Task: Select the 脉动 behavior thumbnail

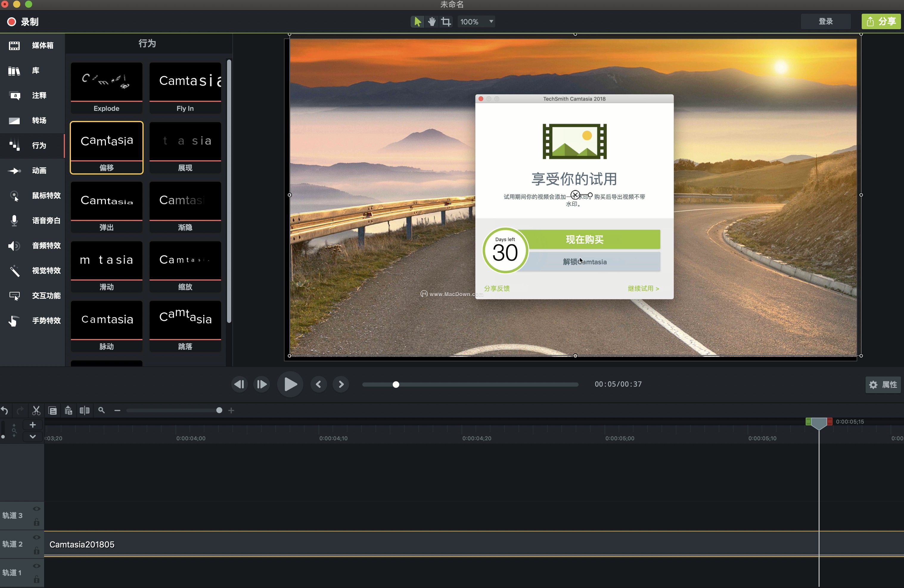Action: pyautogui.click(x=106, y=326)
